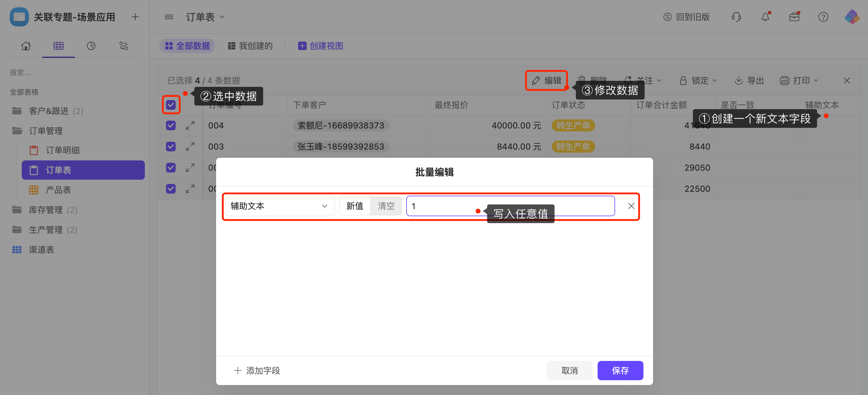Open the chart statistics icon in sidebar
This screenshot has height=395, width=868.
pyautogui.click(x=91, y=46)
